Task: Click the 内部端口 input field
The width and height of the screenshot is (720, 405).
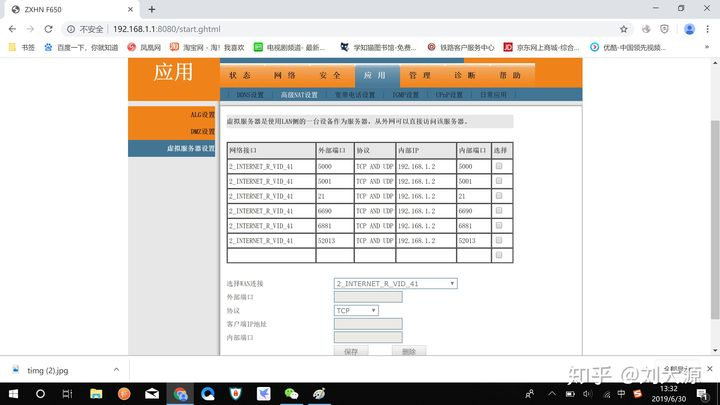Action: (368, 338)
